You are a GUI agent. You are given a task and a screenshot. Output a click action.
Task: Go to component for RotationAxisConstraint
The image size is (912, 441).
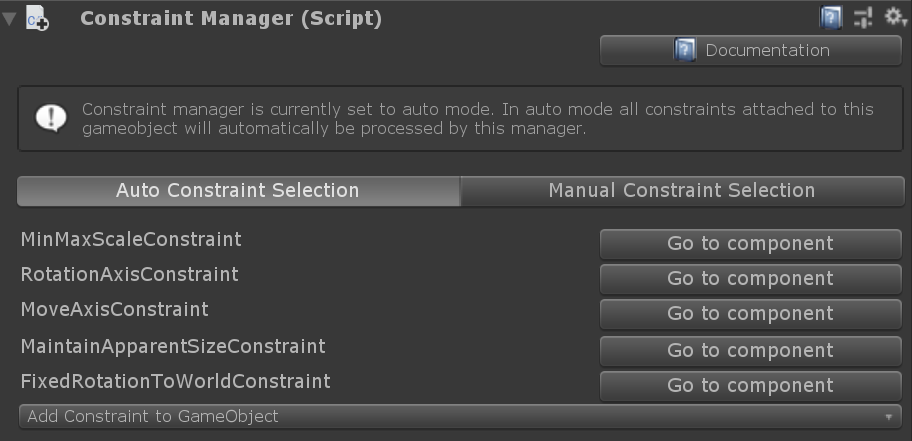tap(750, 278)
